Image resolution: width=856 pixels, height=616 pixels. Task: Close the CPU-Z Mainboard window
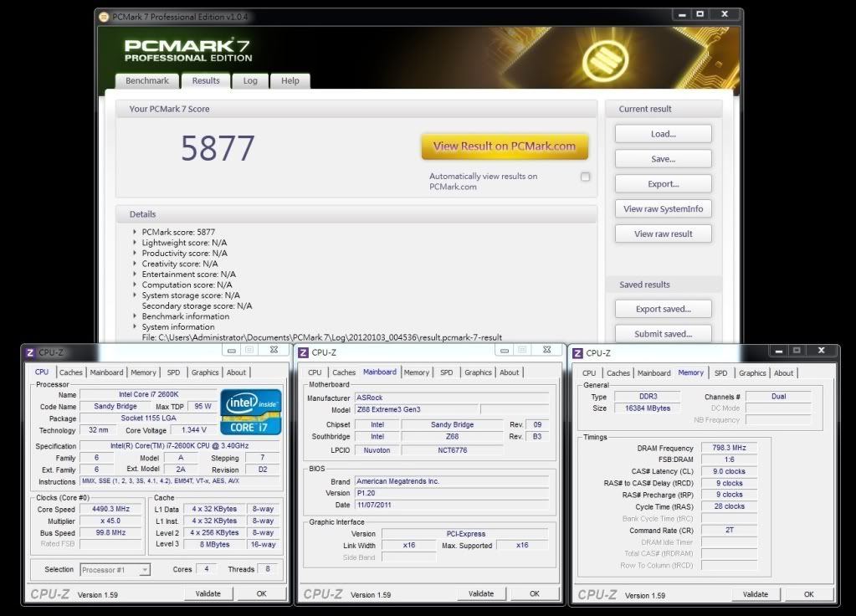(547, 350)
